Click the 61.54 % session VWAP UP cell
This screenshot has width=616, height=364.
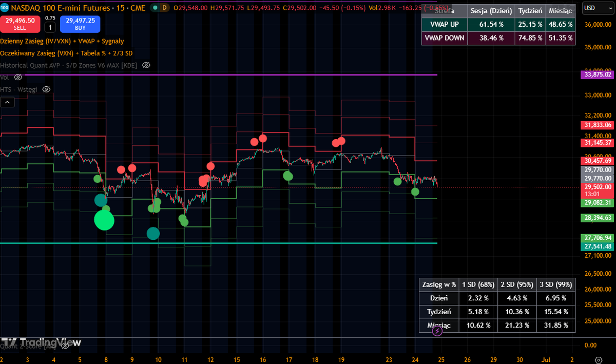[491, 24]
